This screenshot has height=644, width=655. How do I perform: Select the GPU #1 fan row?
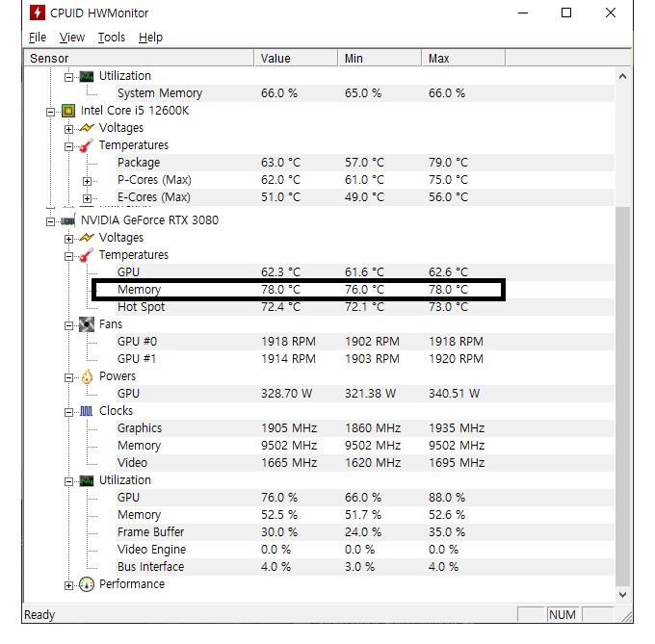coord(365,359)
